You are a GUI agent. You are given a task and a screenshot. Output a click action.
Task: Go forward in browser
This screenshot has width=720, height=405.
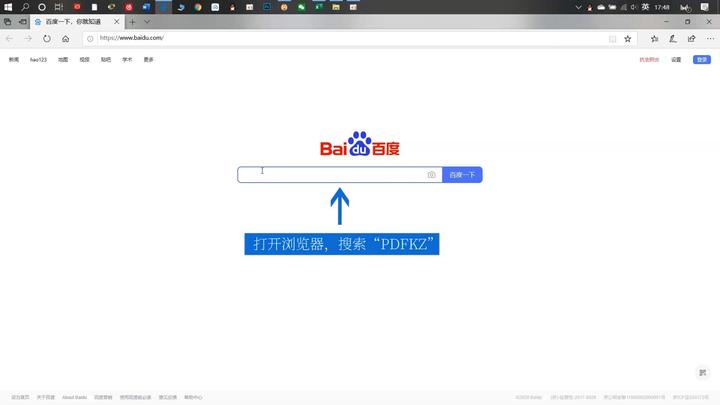[28, 39]
